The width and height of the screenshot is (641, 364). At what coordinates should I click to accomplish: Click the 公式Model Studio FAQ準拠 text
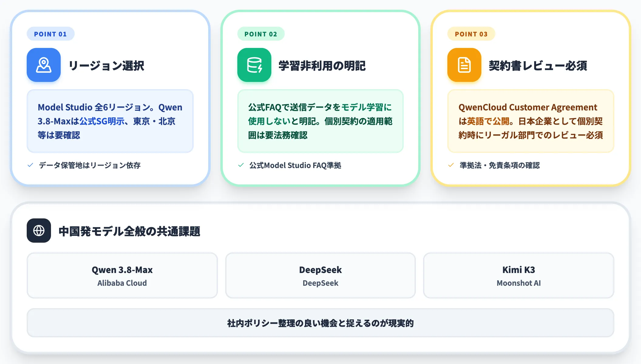point(295,165)
